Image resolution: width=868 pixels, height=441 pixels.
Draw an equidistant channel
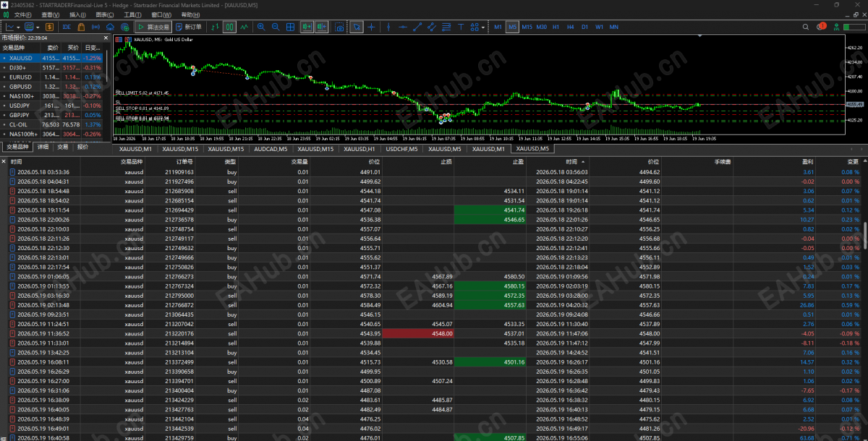(x=432, y=27)
